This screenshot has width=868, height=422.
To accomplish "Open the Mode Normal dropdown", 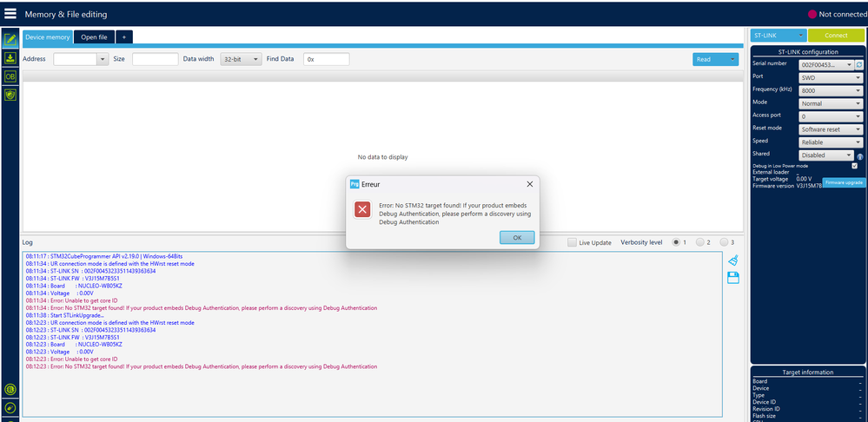I will (831, 103).
